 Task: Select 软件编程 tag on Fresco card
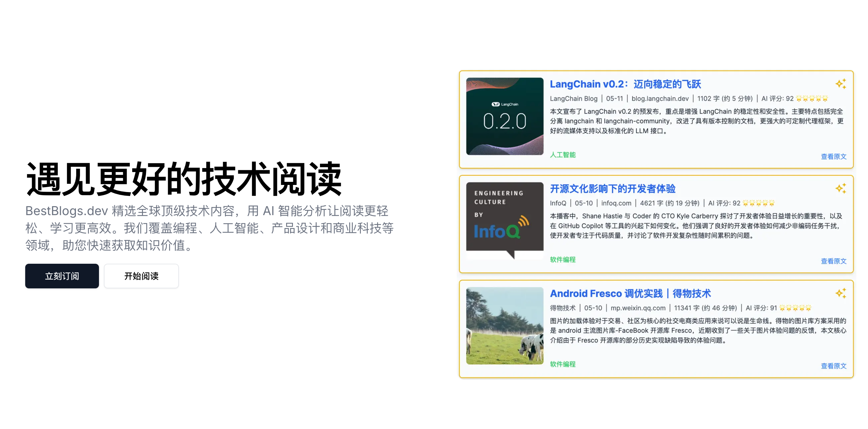tap(562, 364)
